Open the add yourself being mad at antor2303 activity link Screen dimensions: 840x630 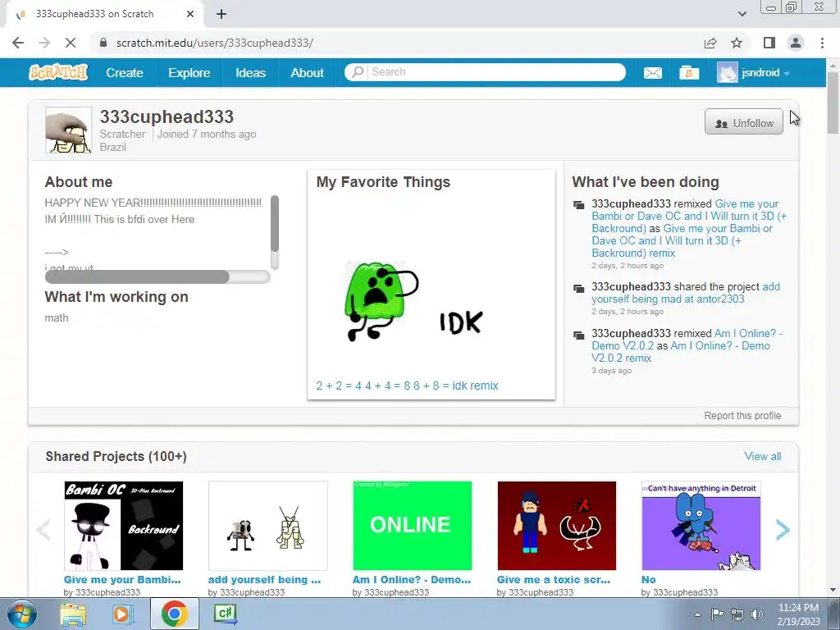coord(686,293)
